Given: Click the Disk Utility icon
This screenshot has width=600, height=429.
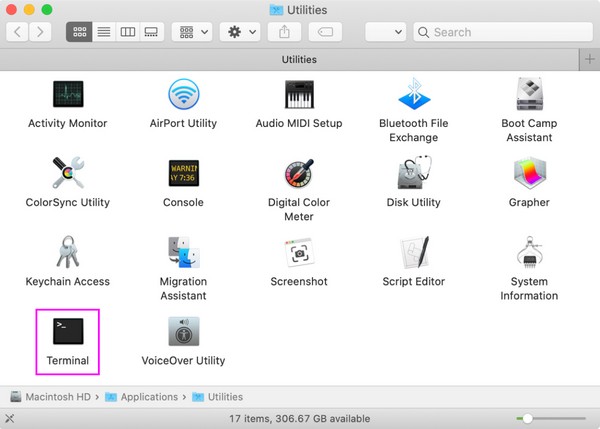Looking at the screenshot, I should point(414,173).
